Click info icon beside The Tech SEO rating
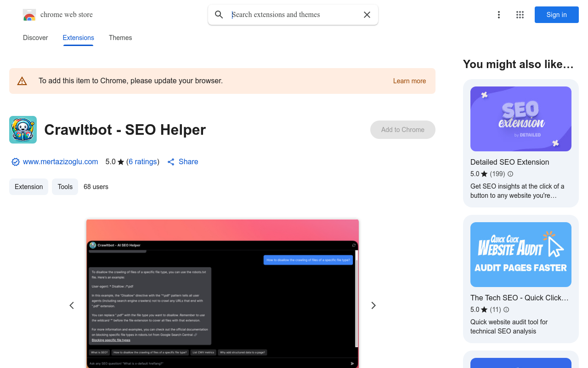The width and height of the screenshot is (588, 368). click(506, 310)
